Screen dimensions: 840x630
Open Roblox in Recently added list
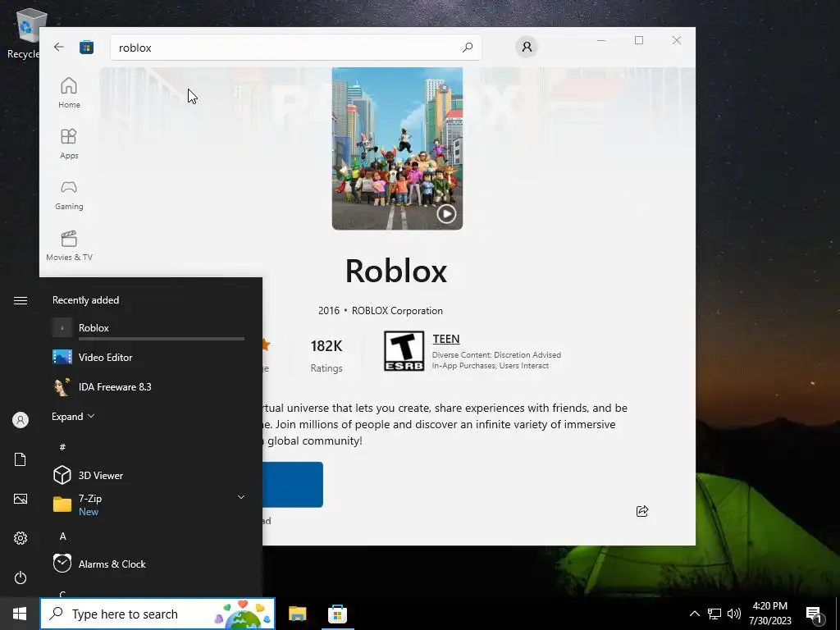point(148,328)
